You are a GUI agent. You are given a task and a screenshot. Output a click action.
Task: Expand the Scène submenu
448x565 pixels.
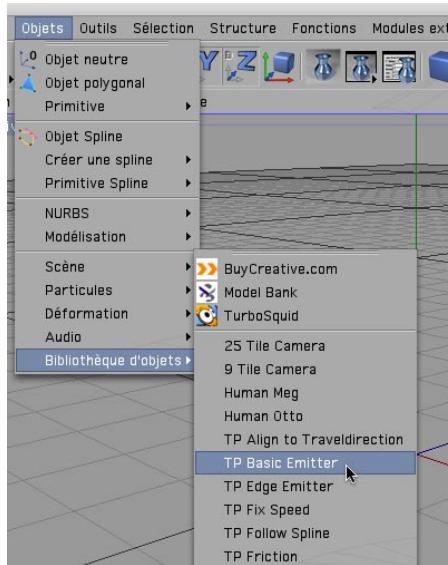[x=105, y=267]
